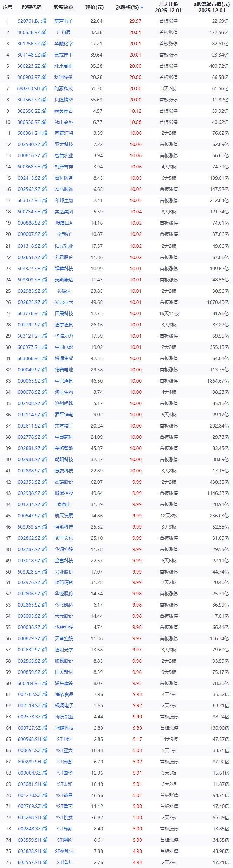Click the chart icon beside 600568.SH

pyautogui.click(x=45, y=739)
